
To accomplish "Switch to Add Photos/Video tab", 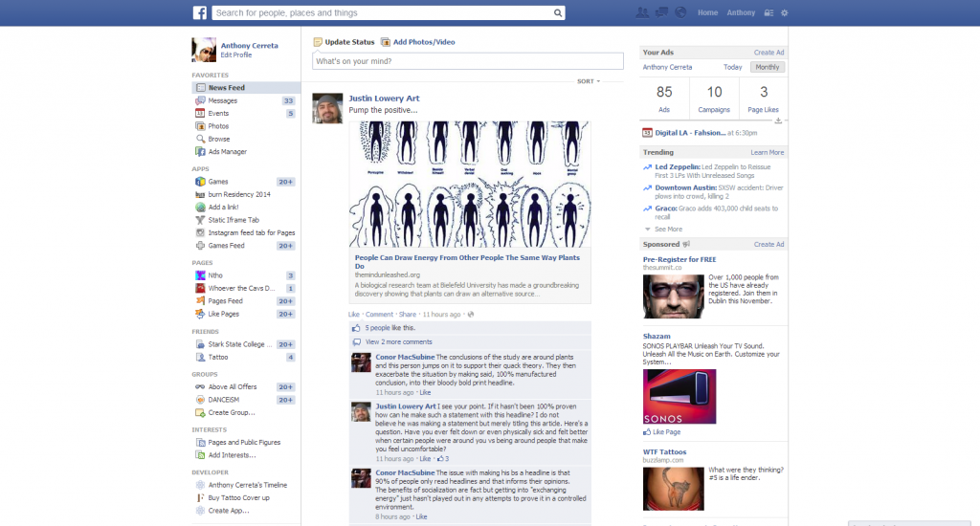I will pos(418,42).
